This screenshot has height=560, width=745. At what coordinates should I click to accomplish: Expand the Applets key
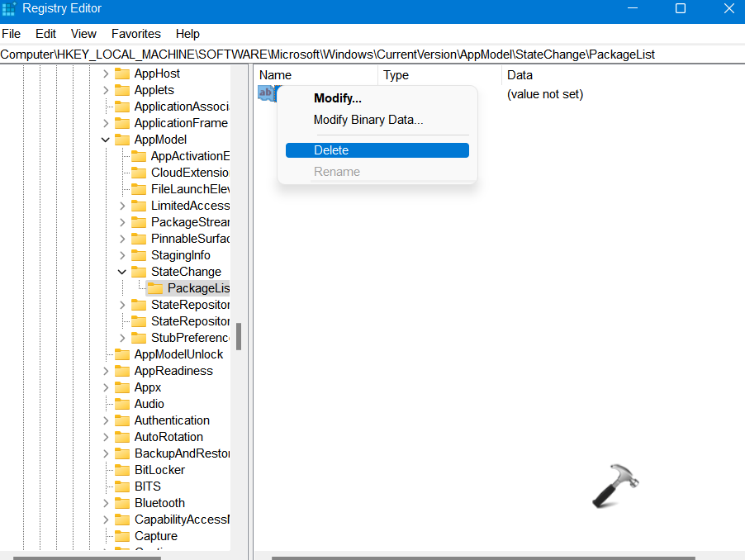click(x=106, y=90)
